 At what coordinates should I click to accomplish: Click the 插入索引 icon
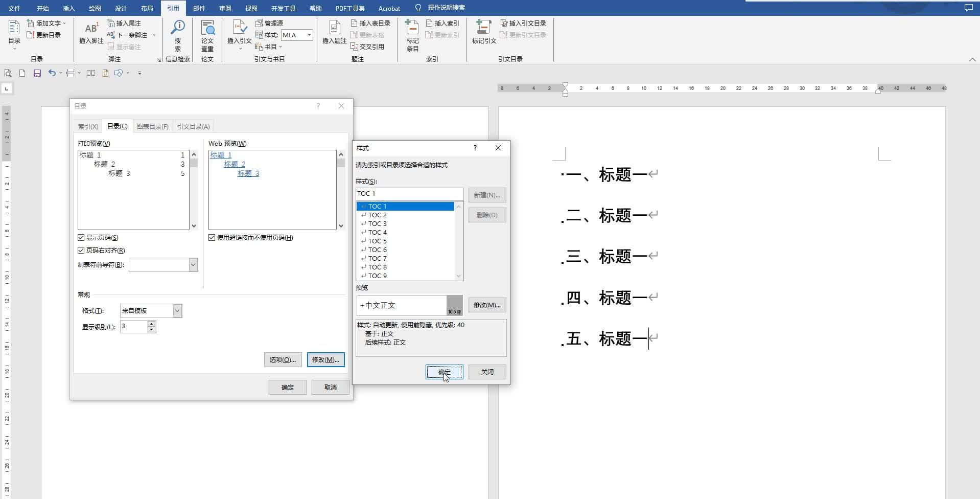click(x=429, y=24)
